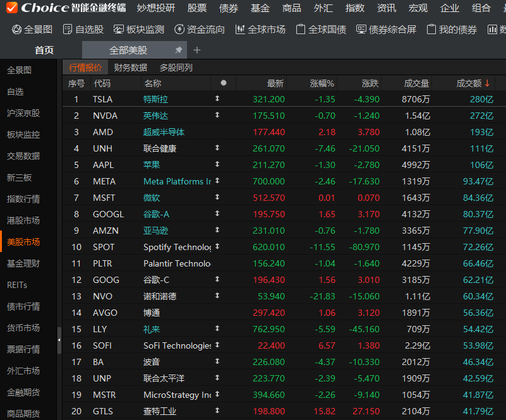Select 沪深京股 in sidebar
Screen dimensions: 506x420
pyautogui.click(x=23, y=113)
